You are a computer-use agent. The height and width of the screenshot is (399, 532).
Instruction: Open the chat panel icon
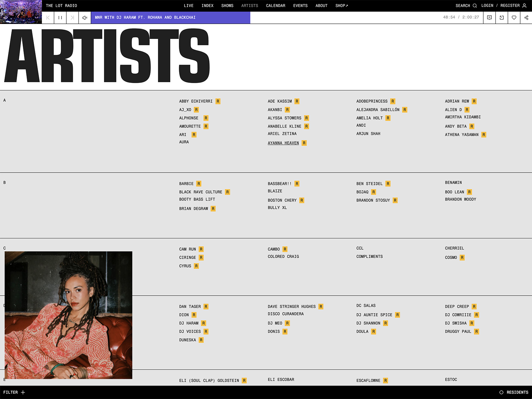(489, 18)
